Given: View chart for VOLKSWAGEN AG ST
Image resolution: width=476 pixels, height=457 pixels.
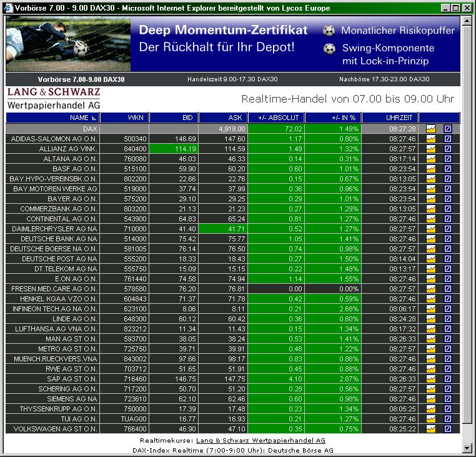Looking at the screenshot, I should coord(431,429).
